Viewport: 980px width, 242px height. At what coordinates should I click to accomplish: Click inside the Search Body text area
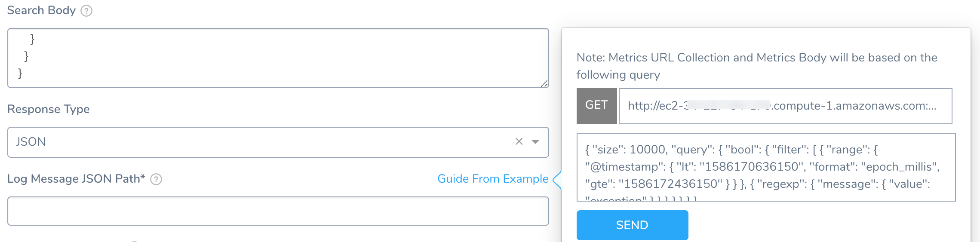278,58
